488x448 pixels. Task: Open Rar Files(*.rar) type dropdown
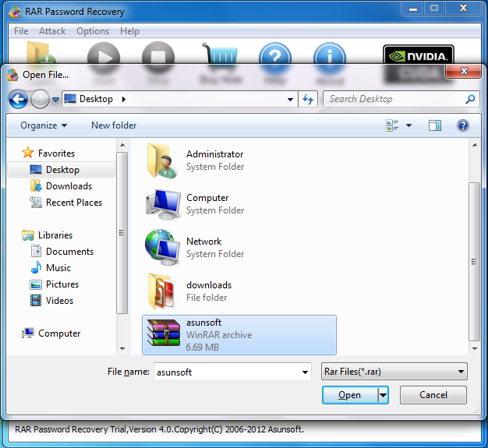point(394,372)
